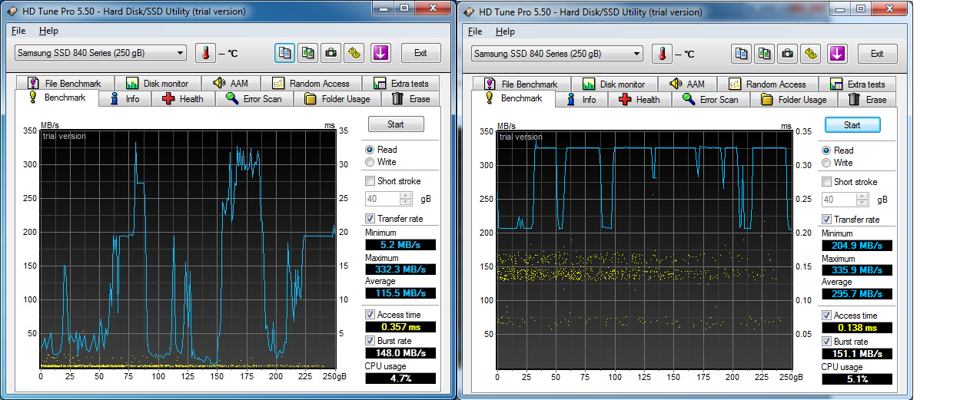Click the thermometer temperature icon in left window
Viewport: 980px width, 400px height.
click(x=205, y=53)
